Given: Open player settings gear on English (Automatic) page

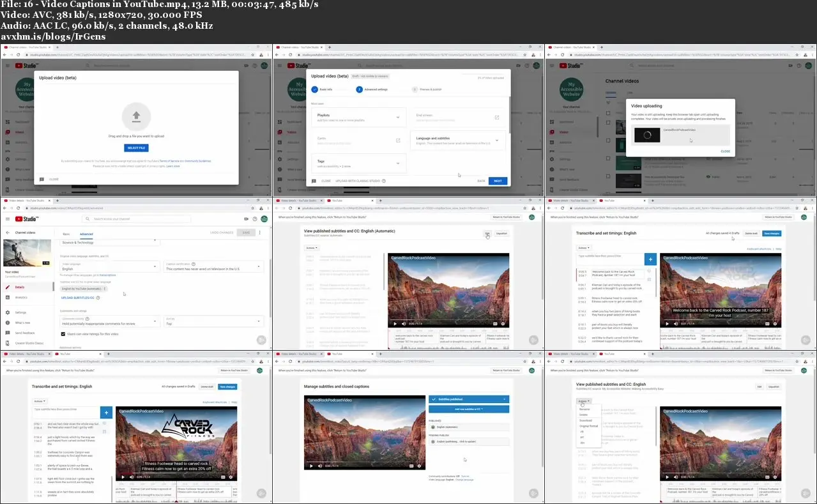Looking at the screenshot, I should [x=503, y=324].
